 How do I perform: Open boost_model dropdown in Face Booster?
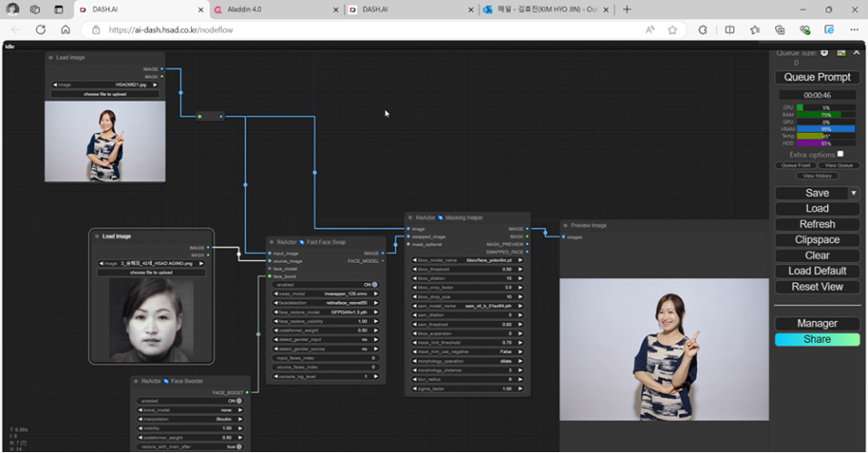pyautogui.click(x=188, y=410)
